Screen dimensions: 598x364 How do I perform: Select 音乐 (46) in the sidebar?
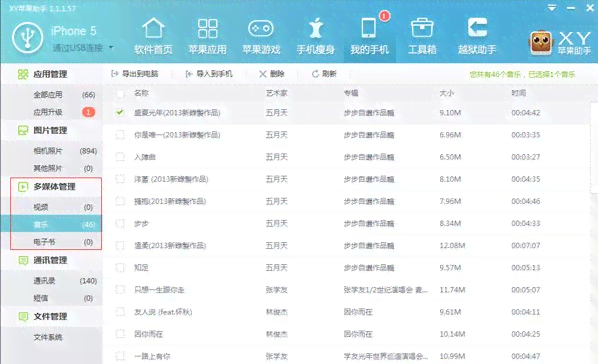[51, 224]
